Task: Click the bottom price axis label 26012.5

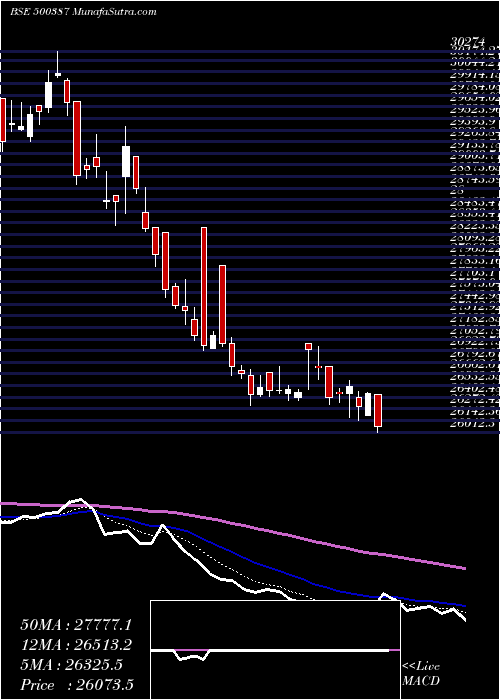Action: (x=474, y=424)
